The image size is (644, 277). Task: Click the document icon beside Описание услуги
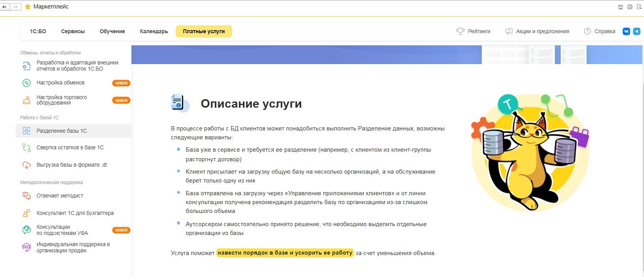[x=180, y=103]
